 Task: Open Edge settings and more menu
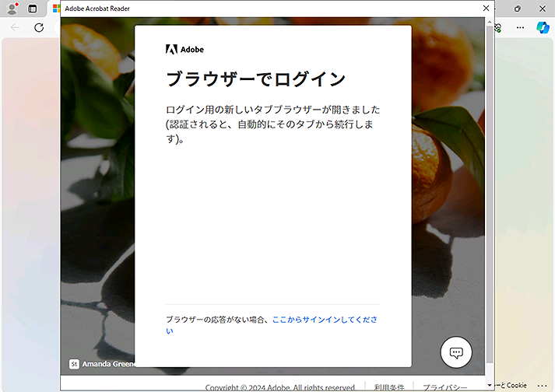point(520,27)
